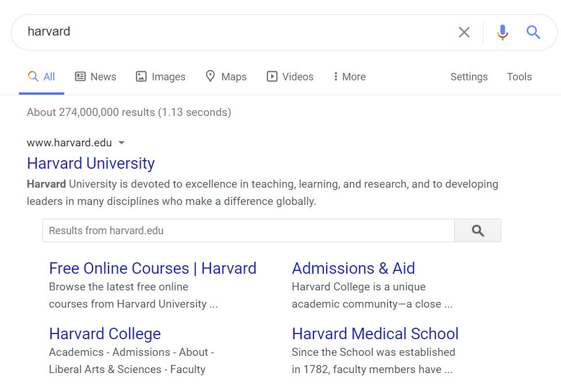Open the Harvard College sitelink
The image size is (561, 392).
(105, 334)
